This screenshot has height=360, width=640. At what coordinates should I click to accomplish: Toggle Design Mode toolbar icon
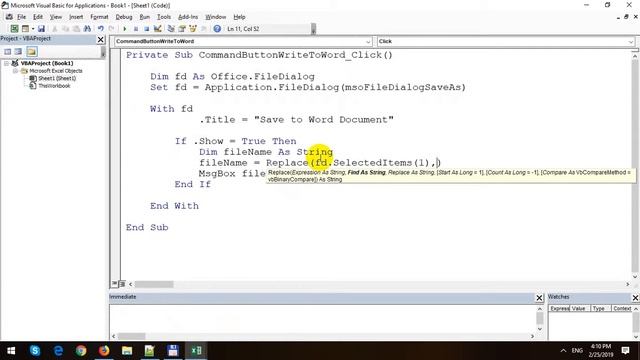[x=158, y=29]
